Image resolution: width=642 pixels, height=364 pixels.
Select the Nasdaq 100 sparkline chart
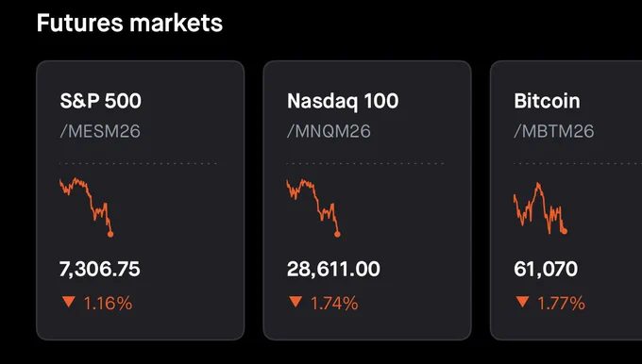pyautogui.click(x=313, y=207)
